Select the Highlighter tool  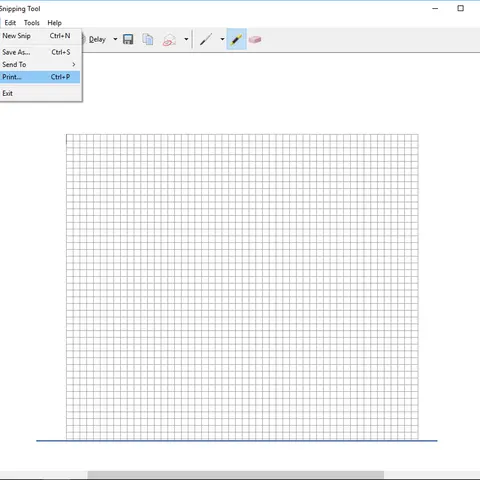point(236,39)
